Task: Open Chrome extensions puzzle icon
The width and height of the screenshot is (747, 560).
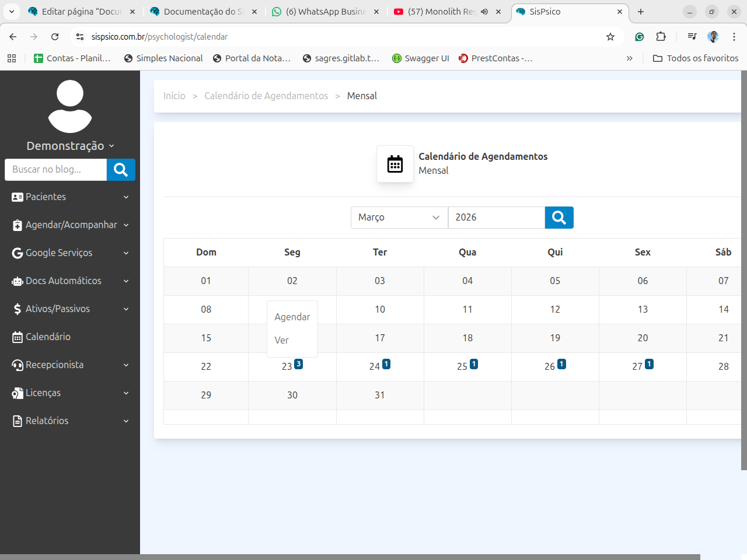Action: [x=661, y=37]
